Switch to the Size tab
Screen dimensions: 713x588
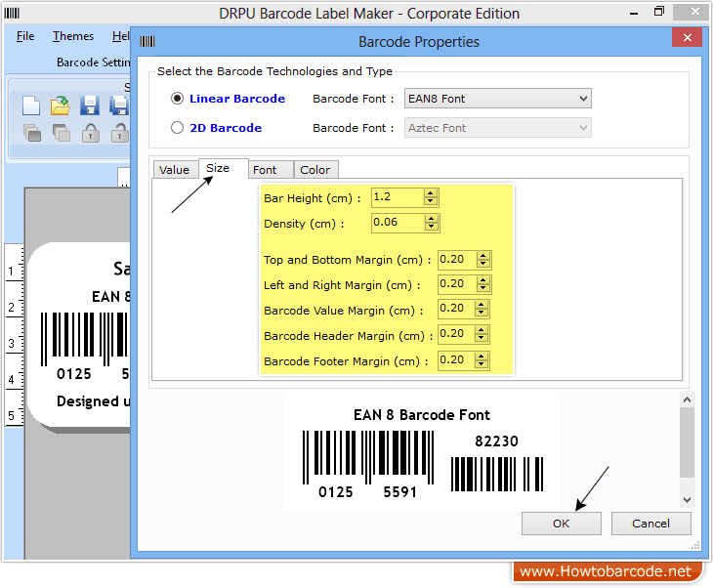click(x=224, y=168)
